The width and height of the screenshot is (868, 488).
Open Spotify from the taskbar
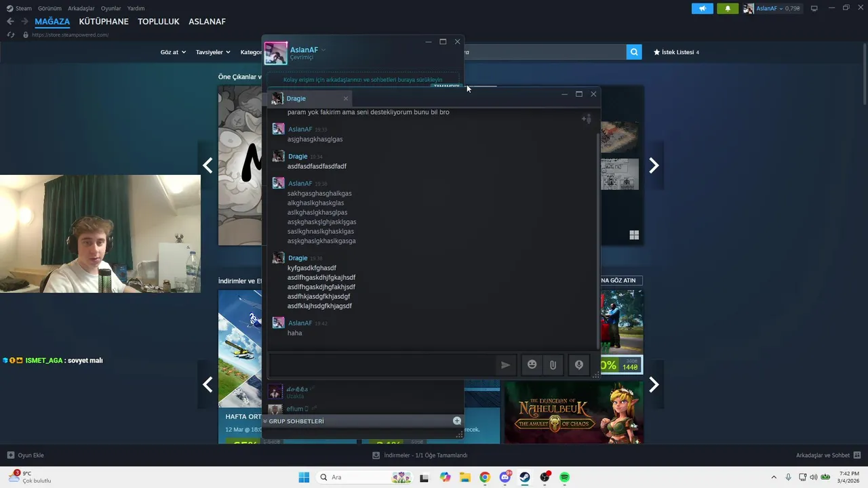565,477
